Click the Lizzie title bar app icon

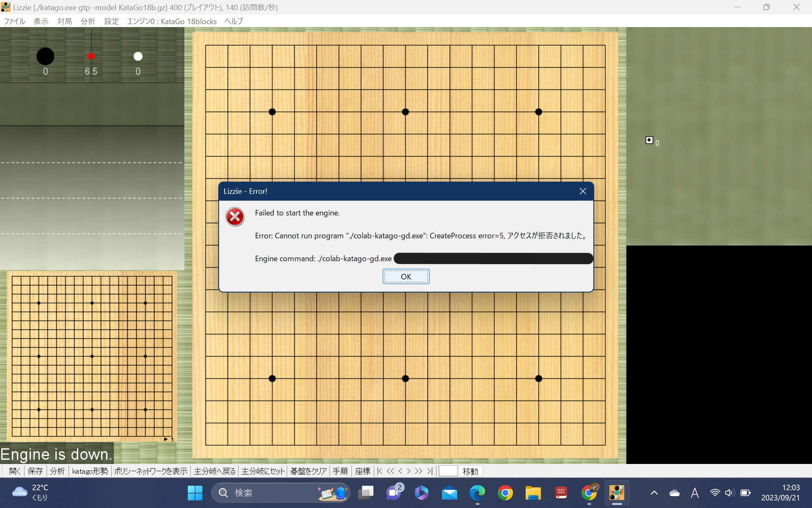[6, 7]
